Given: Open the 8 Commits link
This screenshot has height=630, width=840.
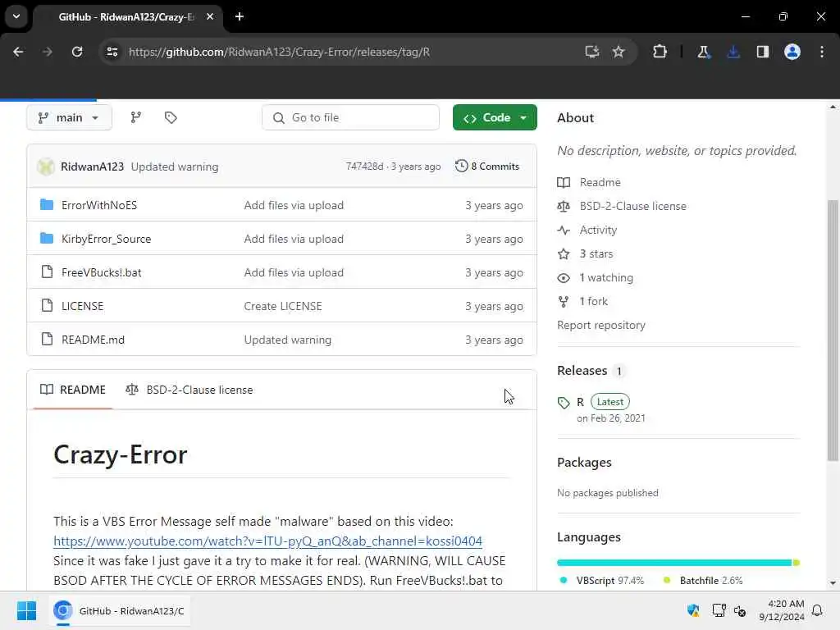Looking at the screenshot, I should point(487,166).
